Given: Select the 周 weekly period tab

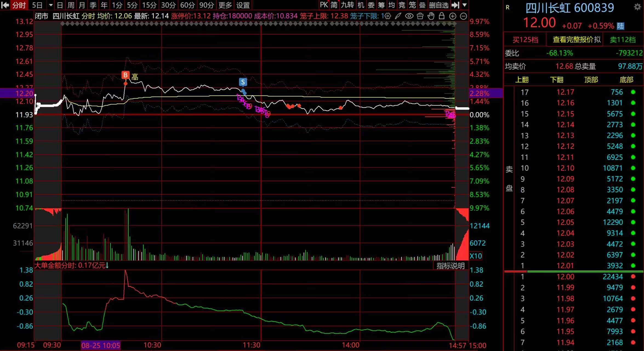Looking at the screenshot, I should click(x=71, y=5).
